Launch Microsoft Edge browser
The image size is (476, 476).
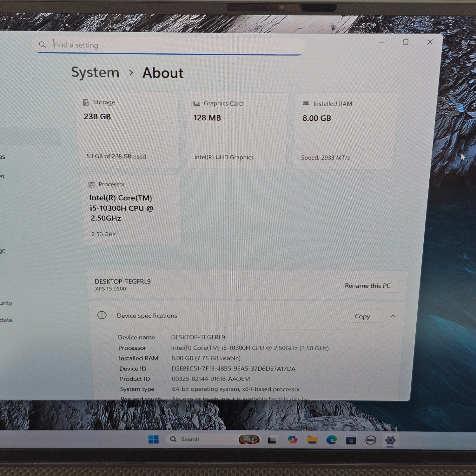[x=332, y=440]
